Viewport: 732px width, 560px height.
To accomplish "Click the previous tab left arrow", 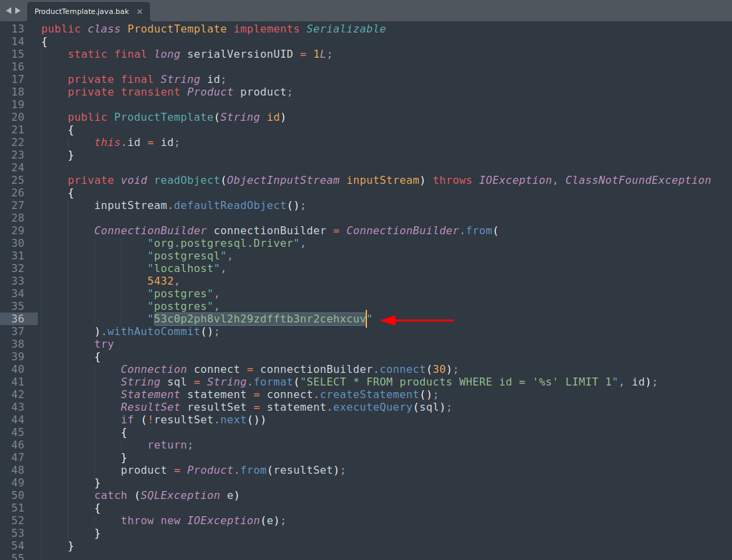I will tap(9, 10).
